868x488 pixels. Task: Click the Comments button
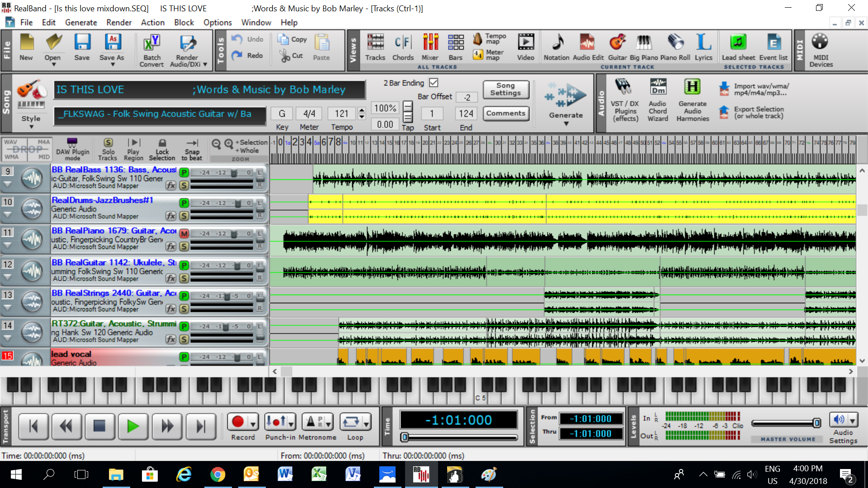tap(505, 113)
